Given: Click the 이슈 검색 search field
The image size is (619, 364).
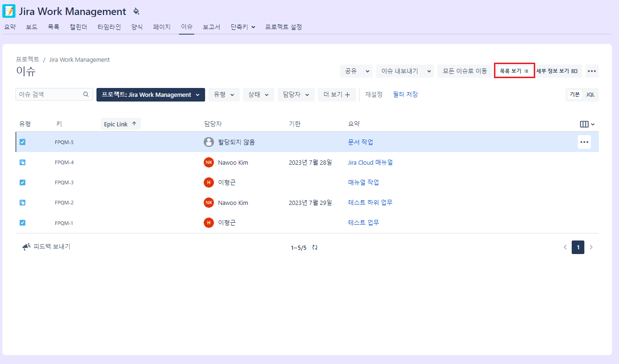Looking at the screenshot, I should point(49,95).
